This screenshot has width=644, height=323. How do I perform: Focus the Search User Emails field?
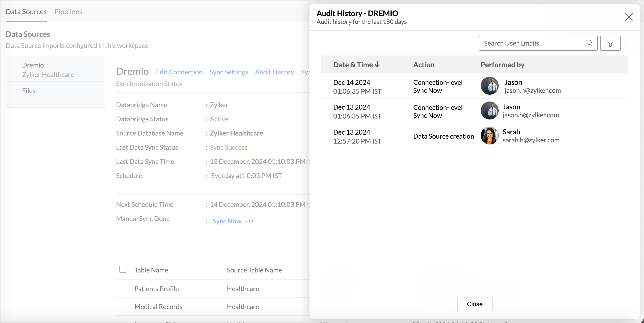[532, 43]
